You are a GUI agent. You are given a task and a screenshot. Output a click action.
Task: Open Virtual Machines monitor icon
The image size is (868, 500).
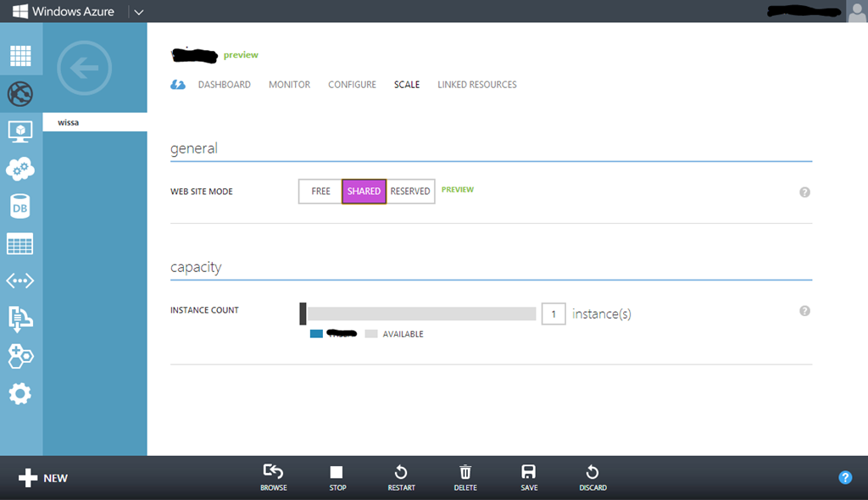click(x=20, y=132)
